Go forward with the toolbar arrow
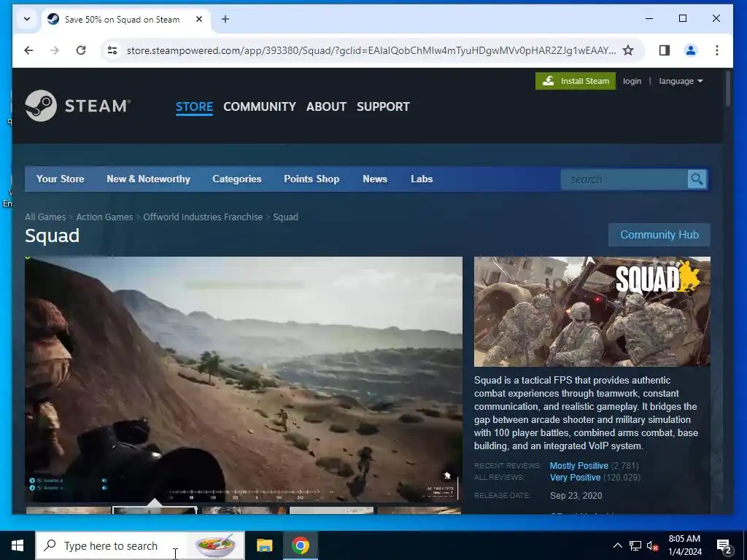The height and width of the screenshot is (560, 747). (x=55, y=50)
